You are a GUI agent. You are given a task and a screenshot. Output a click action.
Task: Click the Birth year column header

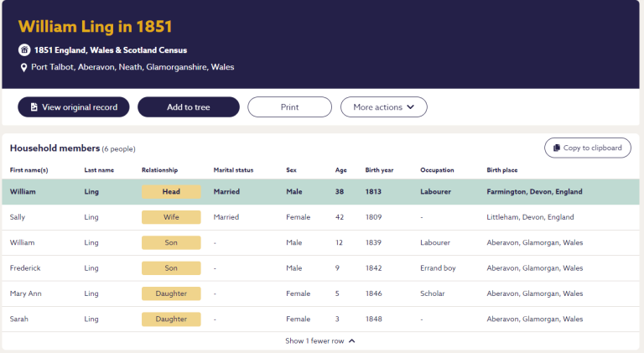(379, 170)
